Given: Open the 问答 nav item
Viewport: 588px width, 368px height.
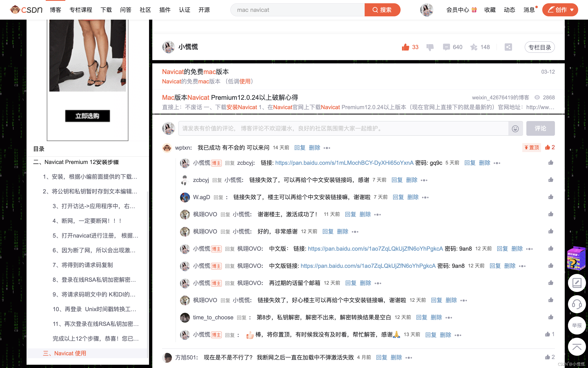Looking at the screenshot, I should [x=126, y=10].
